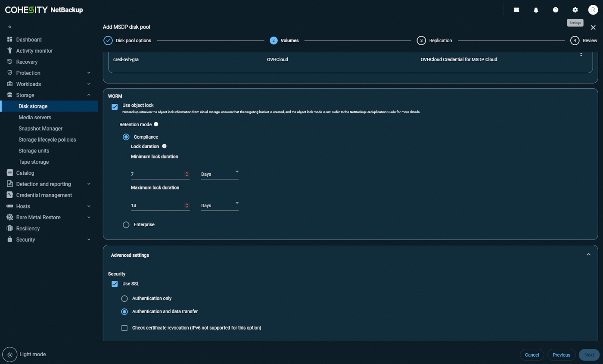The image size is (603, 364).
Task: Click the Cancel button
Action: pos(532,355)
